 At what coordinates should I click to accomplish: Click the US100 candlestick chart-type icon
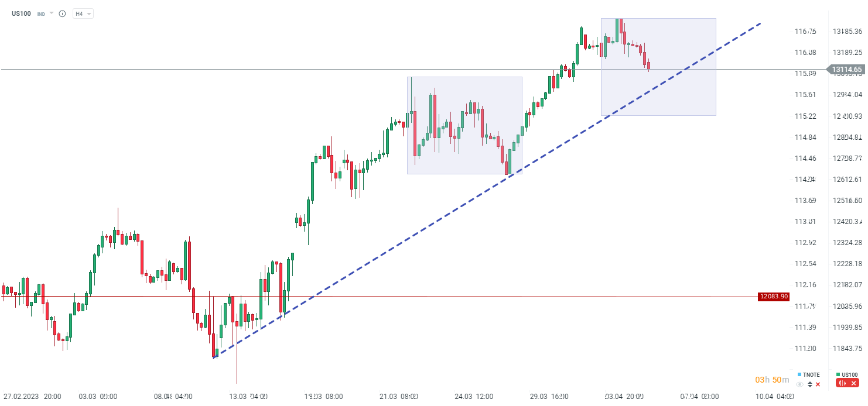(842, 383)
